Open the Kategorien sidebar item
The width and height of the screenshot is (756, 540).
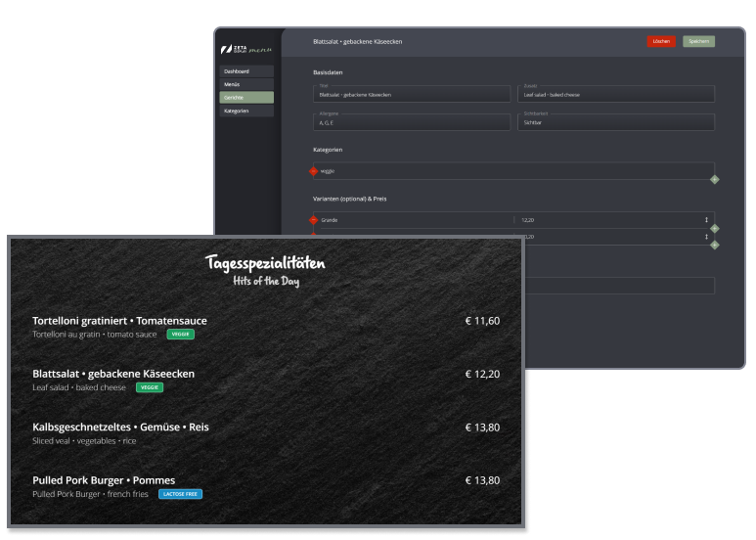tap(246, 111)
